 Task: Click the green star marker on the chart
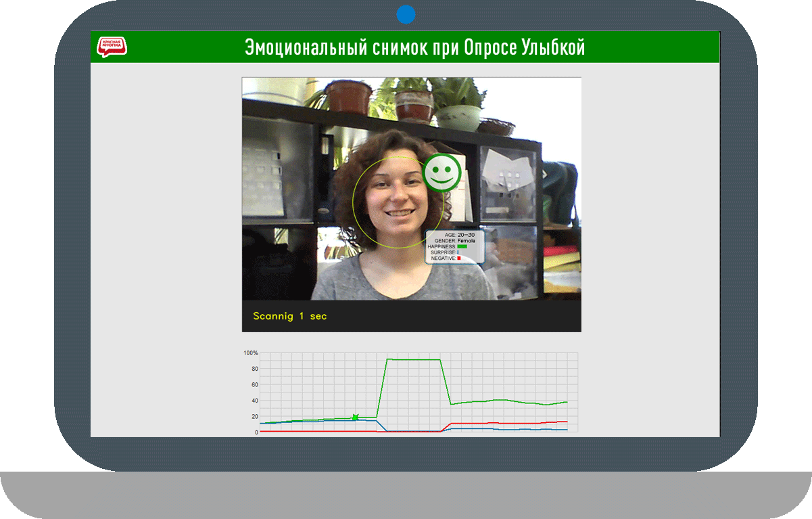pos(354,418)
